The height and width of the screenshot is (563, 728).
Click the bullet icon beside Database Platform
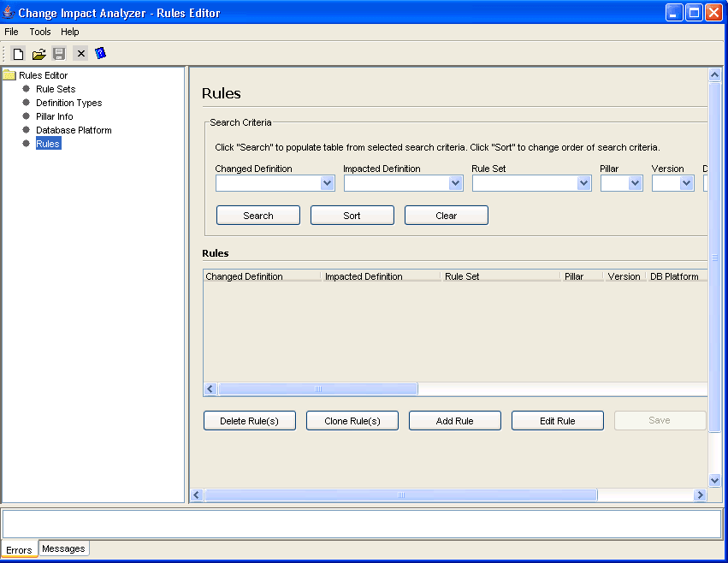click(x=25, y=130)
